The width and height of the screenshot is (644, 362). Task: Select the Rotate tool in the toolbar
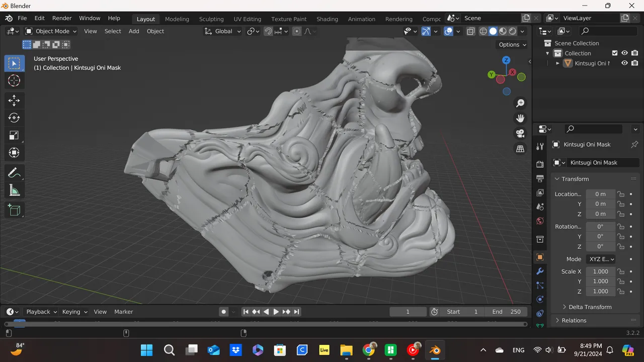pyautogui.click(x=14, y=118)
